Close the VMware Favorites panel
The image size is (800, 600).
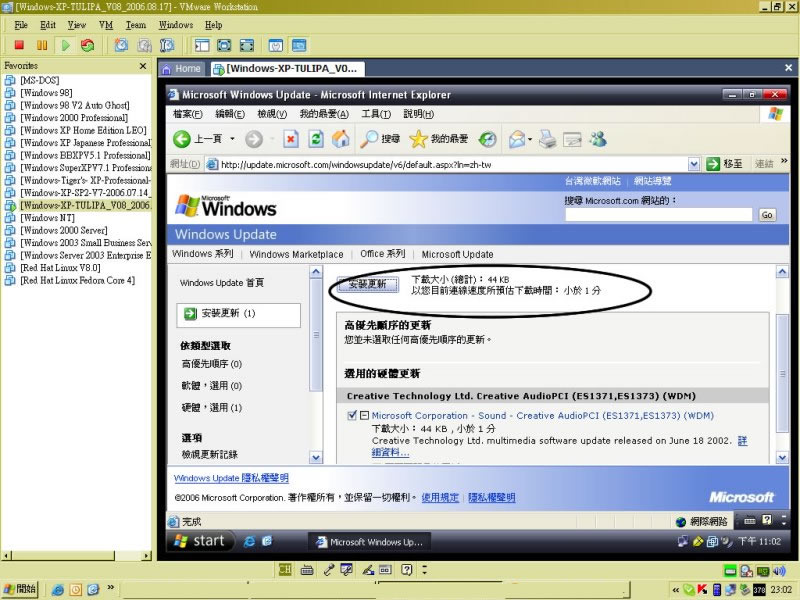click(x=143, y=66)
